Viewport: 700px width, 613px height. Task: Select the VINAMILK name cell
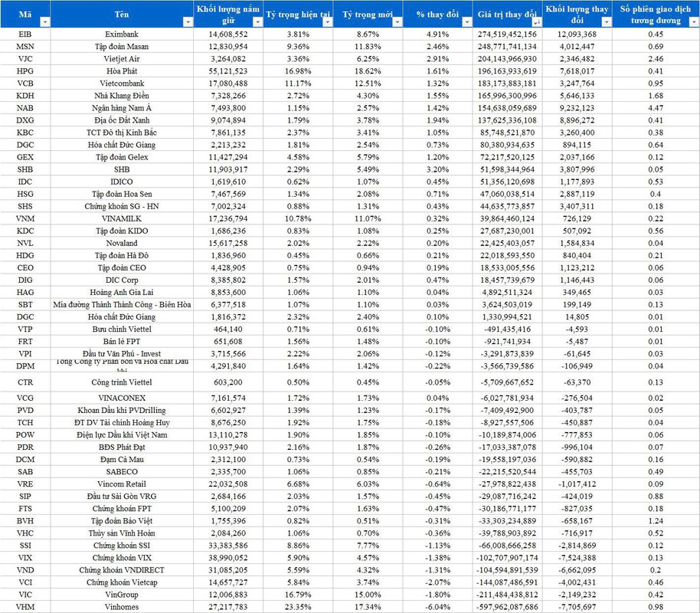[x=122, y=218]
